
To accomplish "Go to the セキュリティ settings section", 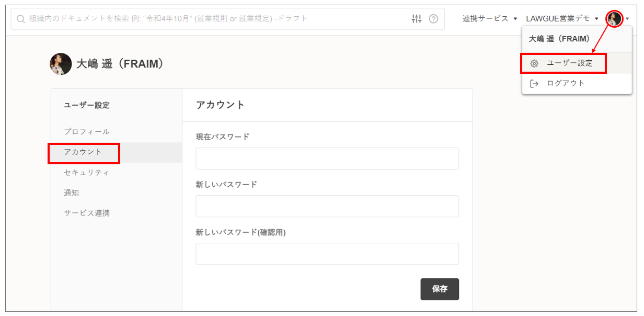I will point(87,173).
